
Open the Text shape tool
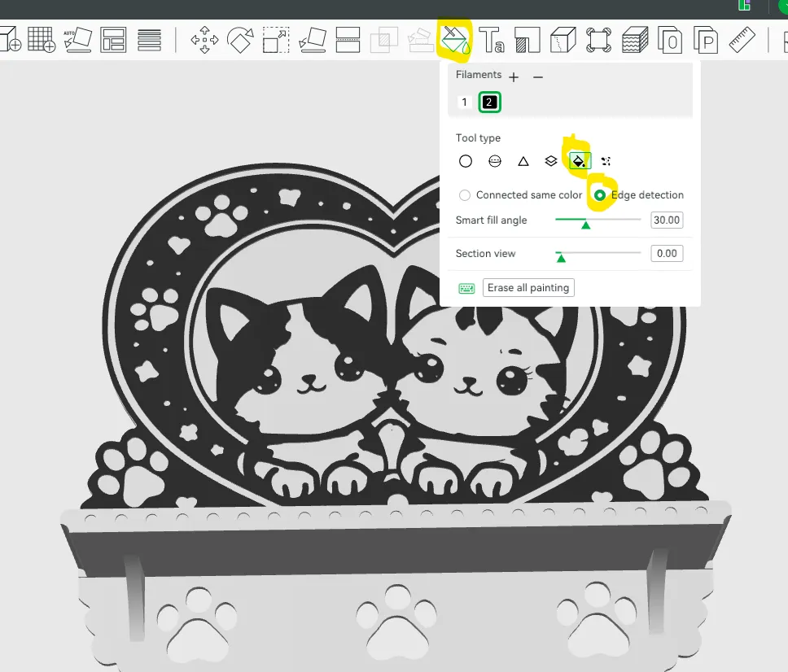[x=491, y=39]
